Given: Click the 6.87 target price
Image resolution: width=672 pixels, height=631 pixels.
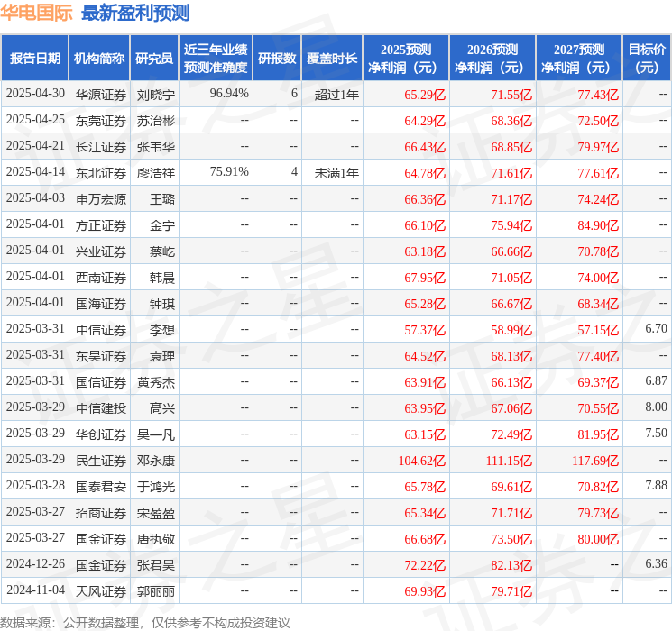Looking at the screenshot, I should (x=656, y=380).
